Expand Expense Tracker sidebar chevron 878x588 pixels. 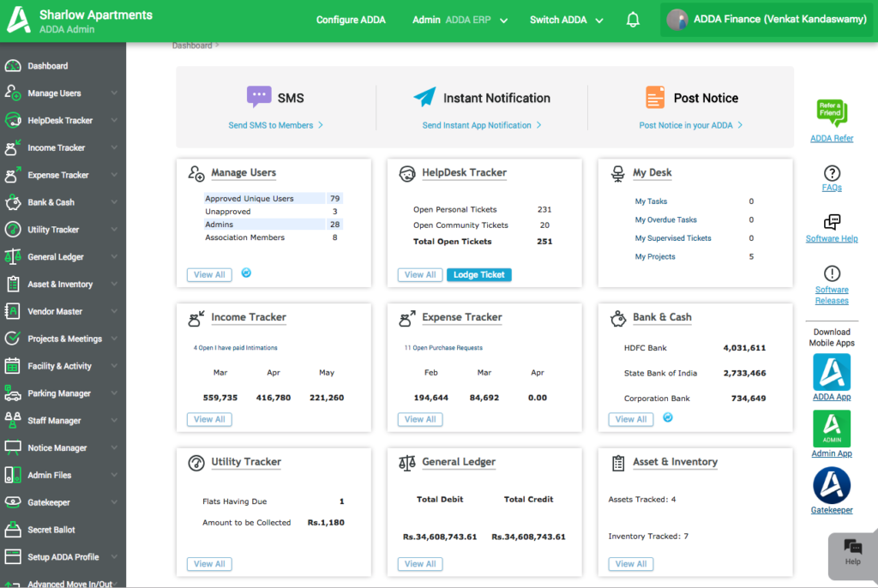click(x=114, y=175)
